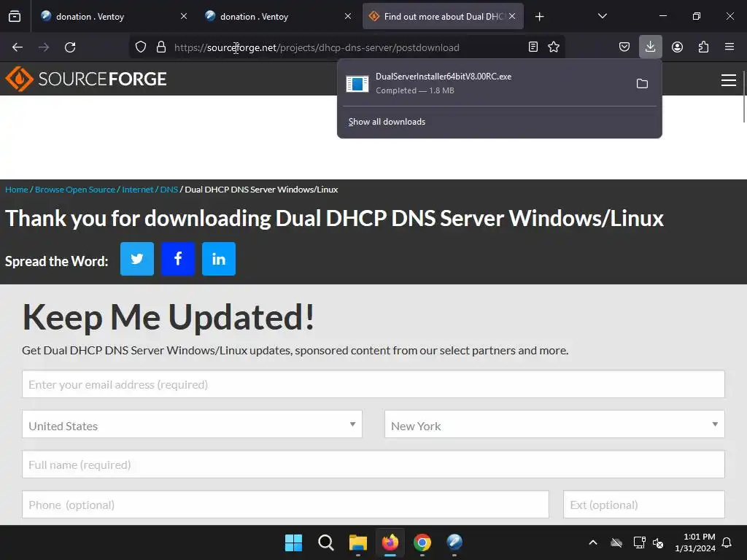This screenshot has width=747, height=560.
Task: Open the Ventoy app in taskbar
Action: click(454, 542)
